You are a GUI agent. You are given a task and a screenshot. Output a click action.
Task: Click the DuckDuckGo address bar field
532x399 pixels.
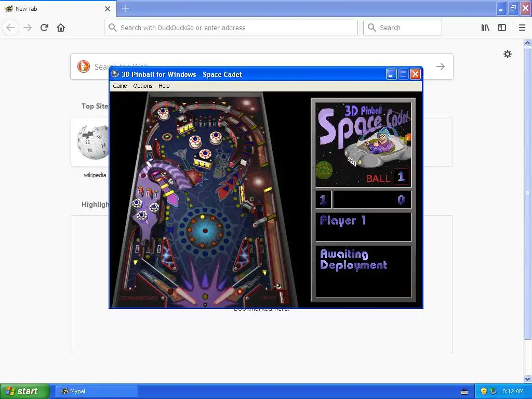(231, 28)
